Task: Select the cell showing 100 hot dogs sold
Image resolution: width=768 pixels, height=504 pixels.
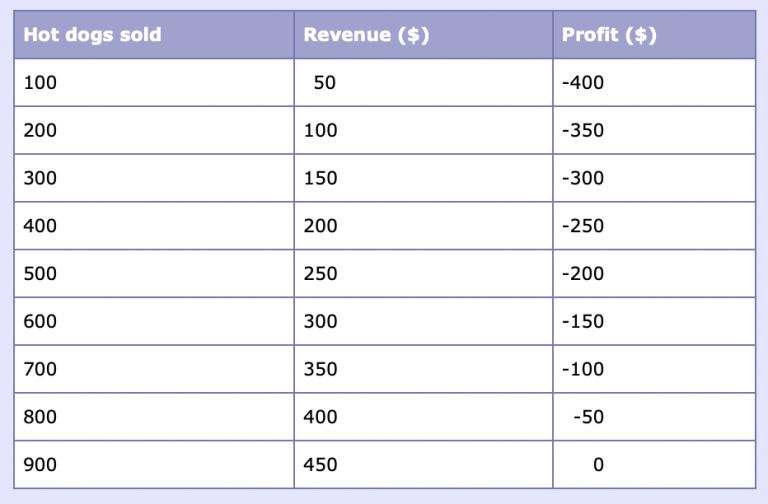Action: coord(41,83)
